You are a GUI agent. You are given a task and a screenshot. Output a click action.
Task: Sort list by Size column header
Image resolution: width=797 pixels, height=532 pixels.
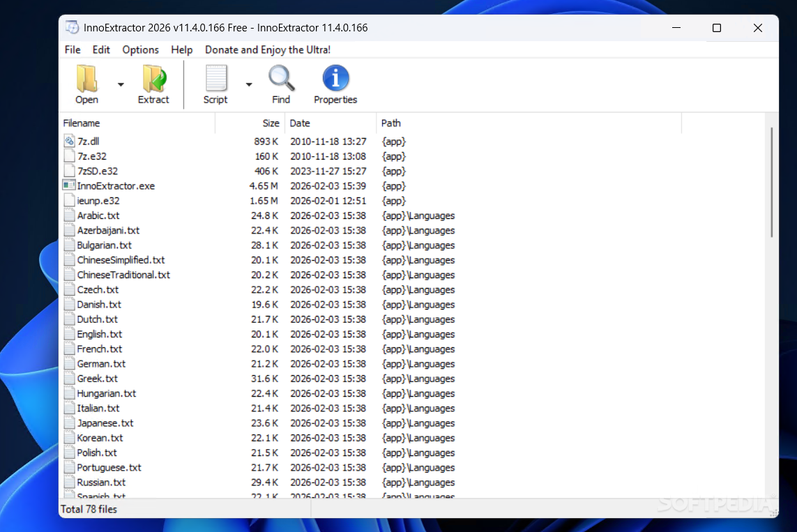250,123
